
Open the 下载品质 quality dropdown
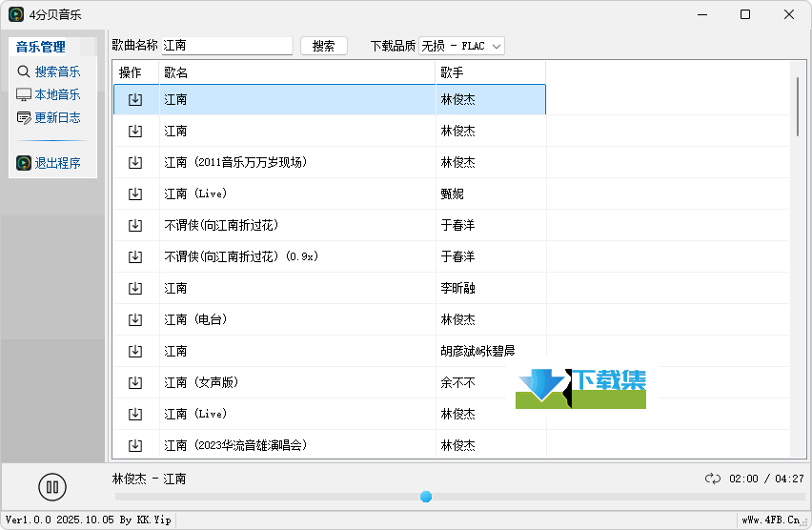click(461, 46)
